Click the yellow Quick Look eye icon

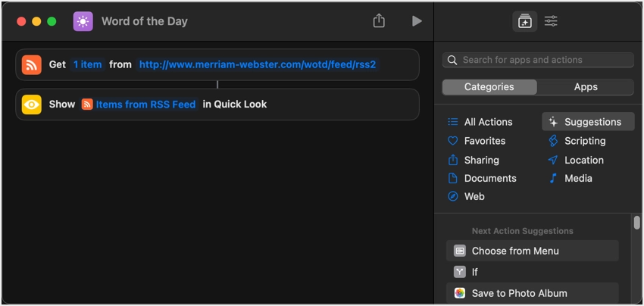click(x=32, y=105)
